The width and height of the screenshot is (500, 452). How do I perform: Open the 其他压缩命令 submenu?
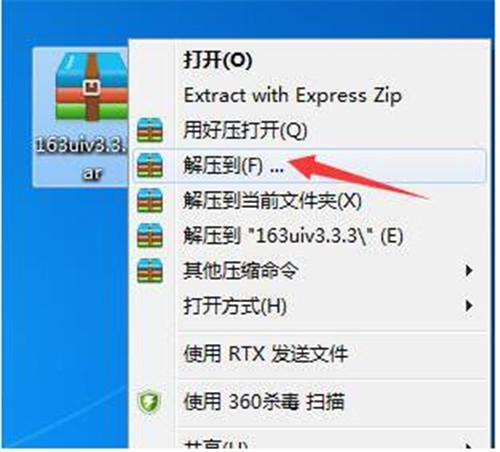(x=309, y=271)
